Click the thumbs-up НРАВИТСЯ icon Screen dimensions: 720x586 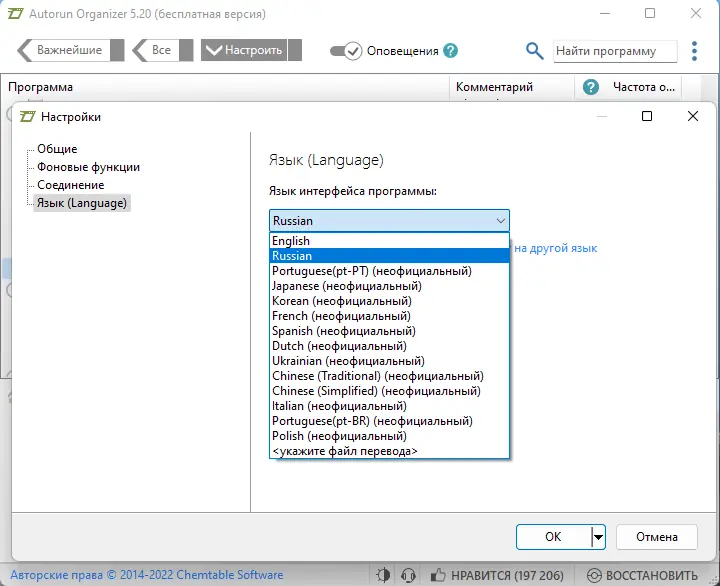[438, 575]
